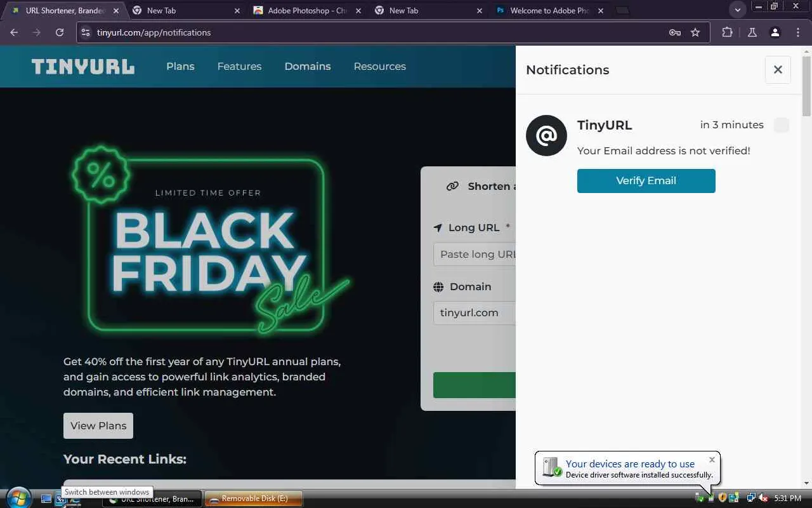Click the View Plans button

click(98, 425)
